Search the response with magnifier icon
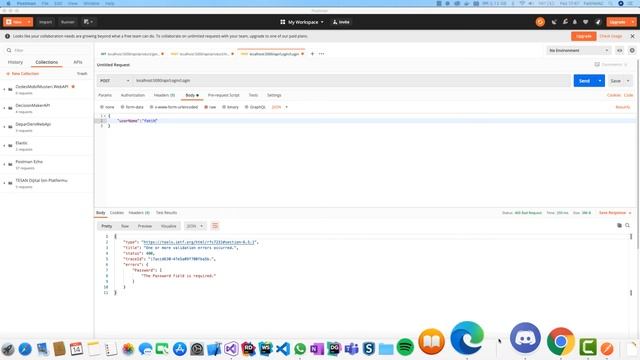The height and width of the screenshot is (360, 640). point(627,225)
